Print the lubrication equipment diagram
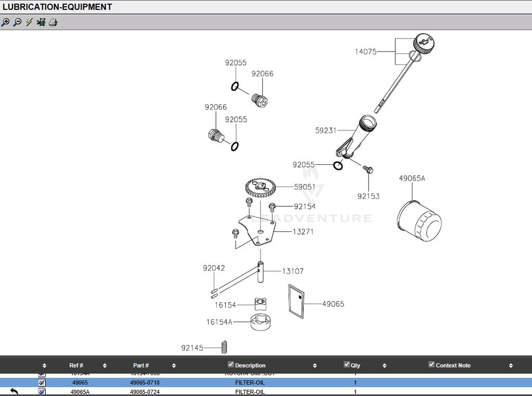 point(53,22)
